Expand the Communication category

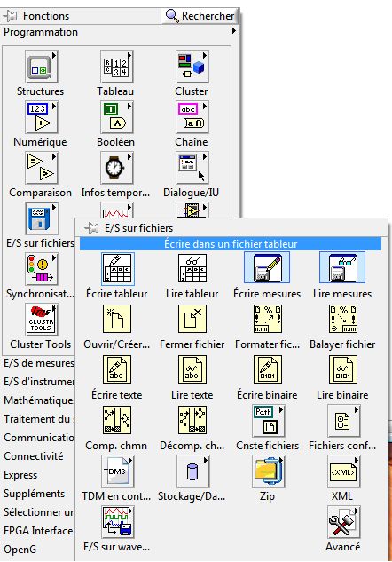[x=39, y=438]
